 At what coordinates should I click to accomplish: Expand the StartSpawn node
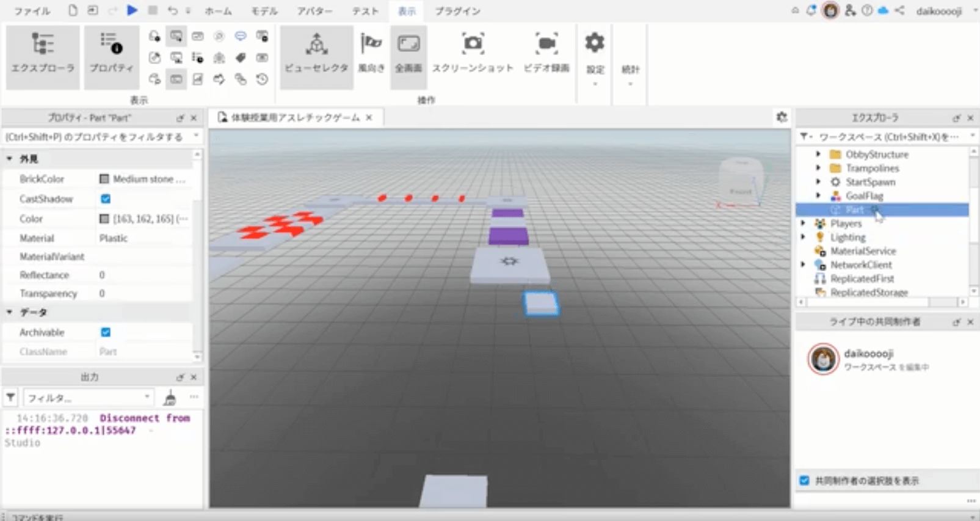point(818,181)
